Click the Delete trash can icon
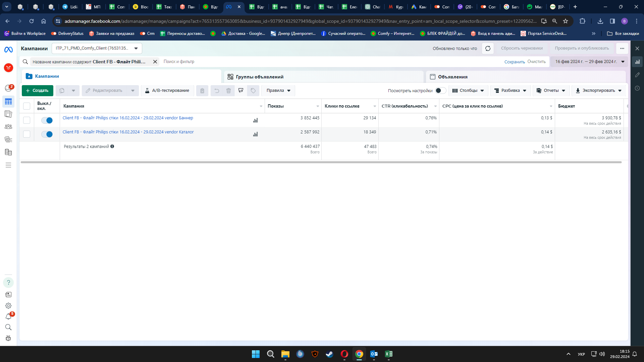The width and height of the screenshot is (644, 362). (228, 90)
